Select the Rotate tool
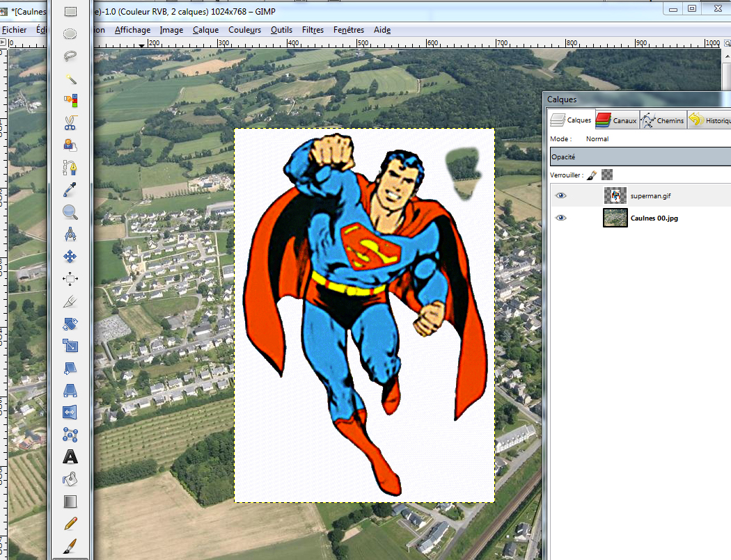Screen dimensions: 731x560 [x=70, y=323]
